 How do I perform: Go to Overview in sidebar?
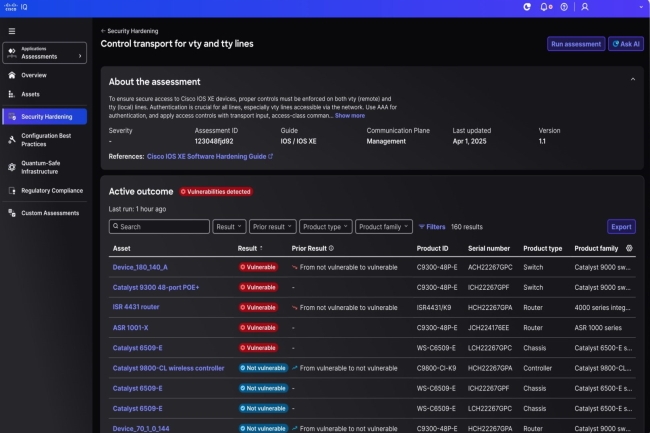click(34, 75)
